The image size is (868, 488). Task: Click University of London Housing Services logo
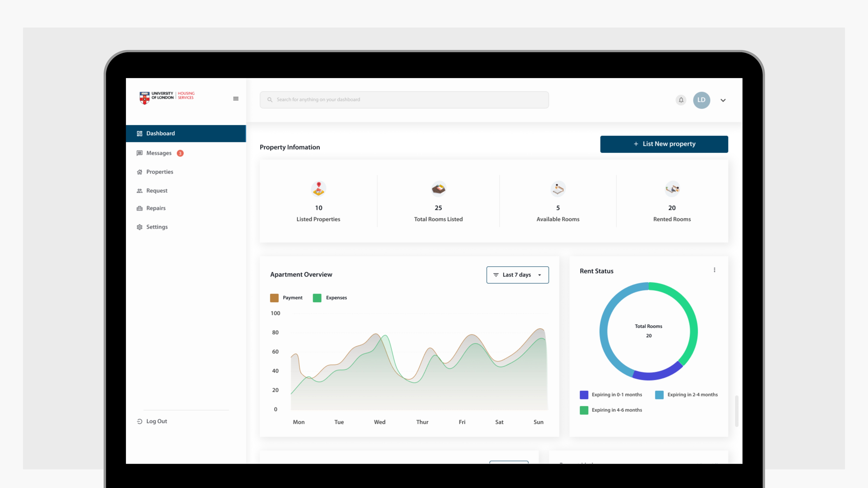click(167, 97)
